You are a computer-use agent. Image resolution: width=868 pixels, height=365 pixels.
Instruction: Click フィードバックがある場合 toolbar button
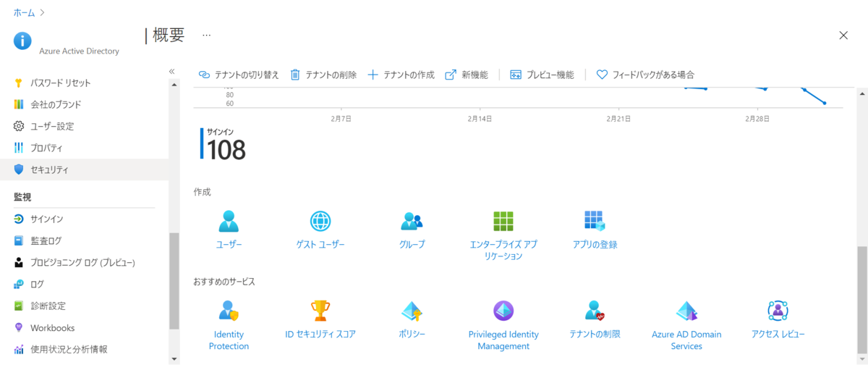[645, 75]
